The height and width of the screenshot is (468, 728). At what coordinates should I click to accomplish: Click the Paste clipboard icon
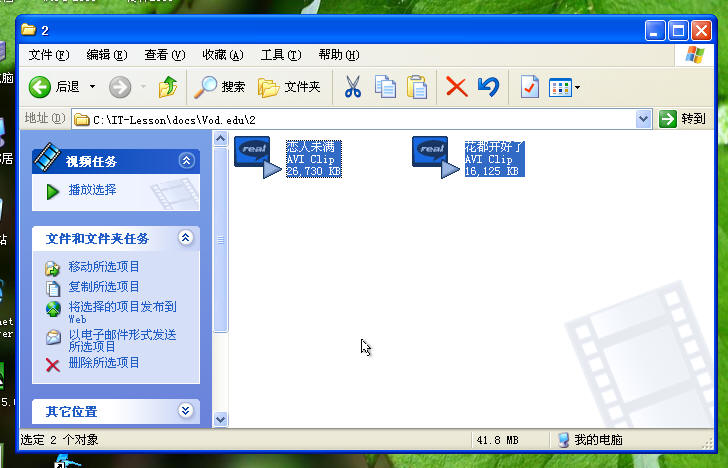[x=417, y=88]
